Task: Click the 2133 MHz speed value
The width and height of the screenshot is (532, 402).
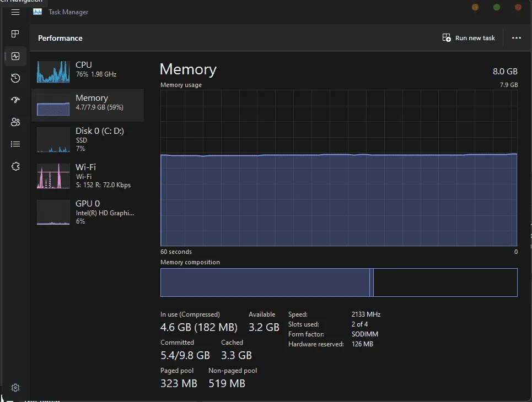Action: click(x=366, y=314)
